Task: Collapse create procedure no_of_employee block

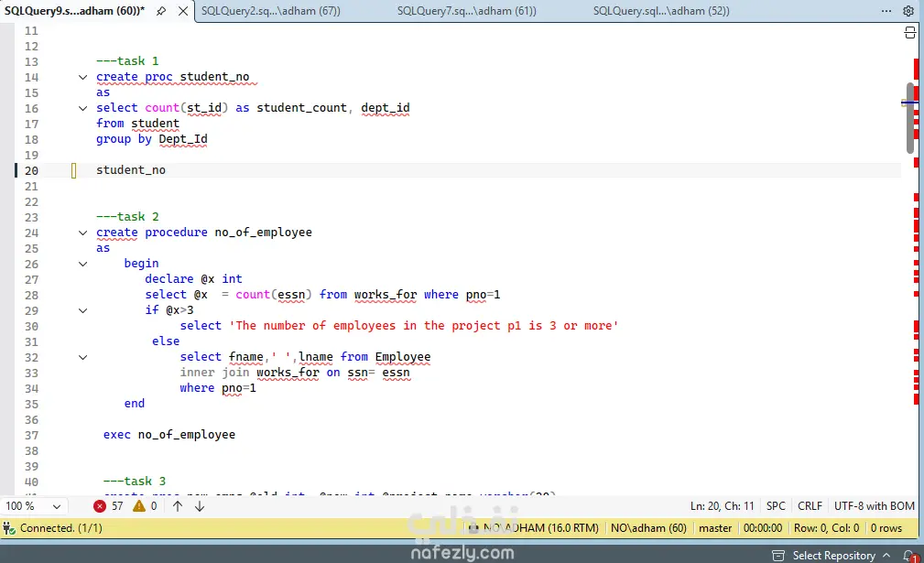Action: [83, 233]
